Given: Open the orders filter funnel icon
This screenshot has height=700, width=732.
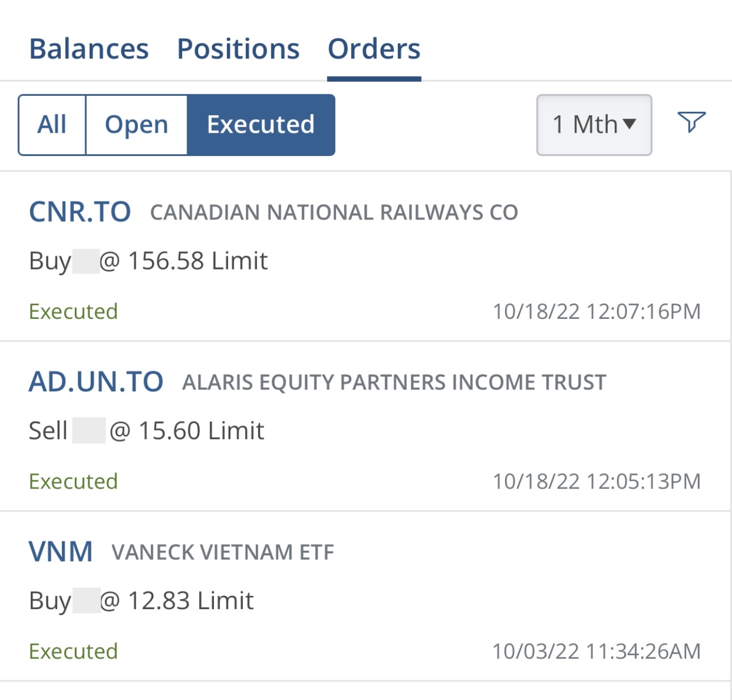Looking at the screenshot, I should point(691,122).
